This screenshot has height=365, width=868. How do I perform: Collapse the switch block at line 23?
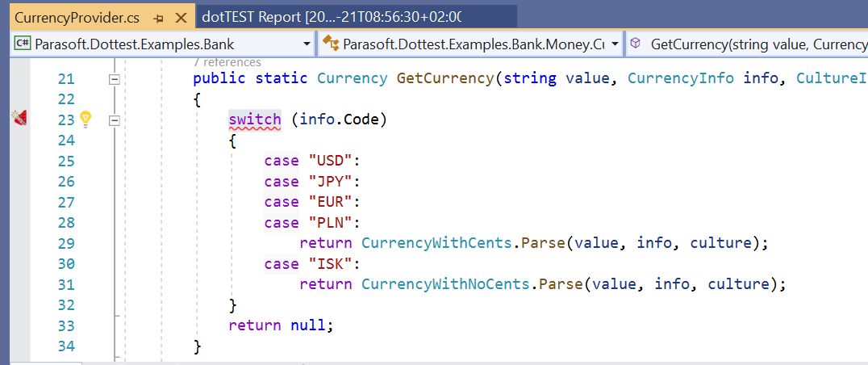(114, 120)
